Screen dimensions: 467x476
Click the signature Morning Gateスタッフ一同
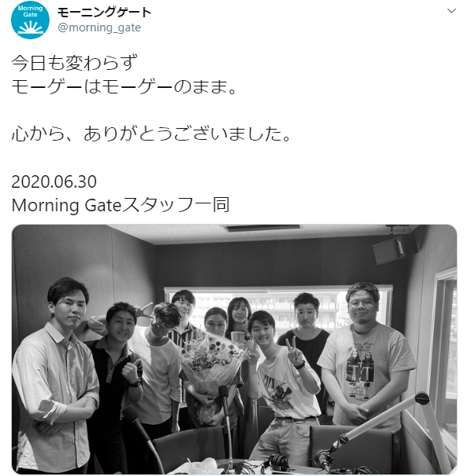(x=120, y=205)
